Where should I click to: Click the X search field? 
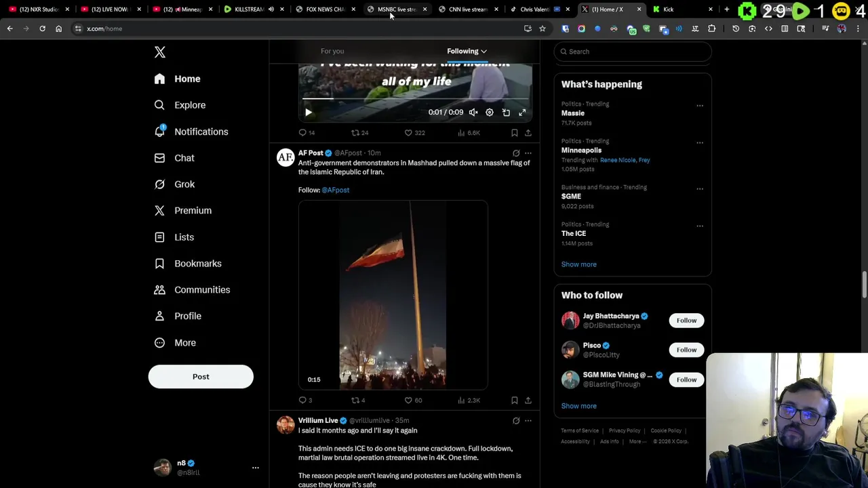633,52
